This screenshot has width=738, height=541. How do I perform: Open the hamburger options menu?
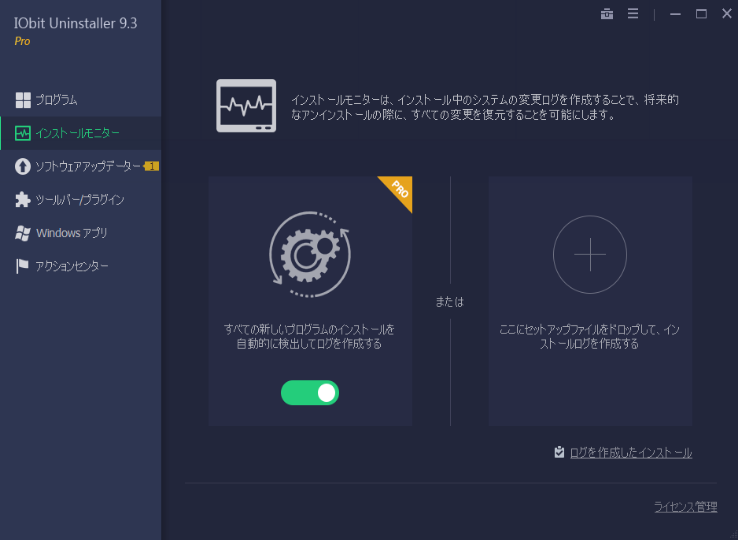[x=633, y=14]
